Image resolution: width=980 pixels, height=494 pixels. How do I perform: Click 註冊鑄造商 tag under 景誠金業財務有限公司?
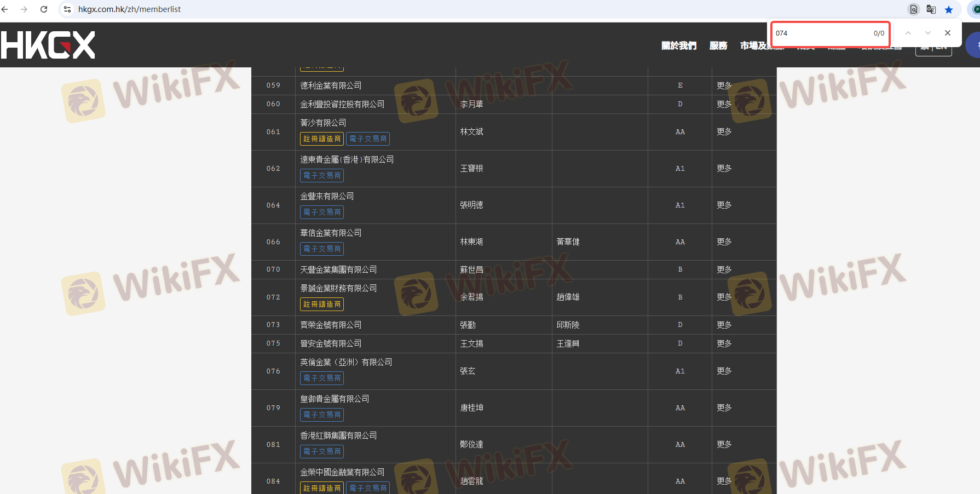click(322, 305)
